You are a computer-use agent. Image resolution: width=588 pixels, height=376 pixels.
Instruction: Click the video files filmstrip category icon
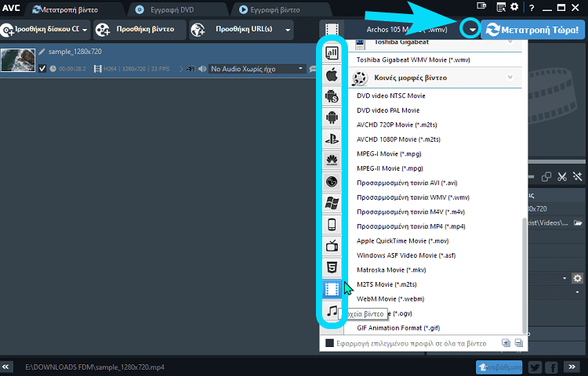[x=332, y=290]
